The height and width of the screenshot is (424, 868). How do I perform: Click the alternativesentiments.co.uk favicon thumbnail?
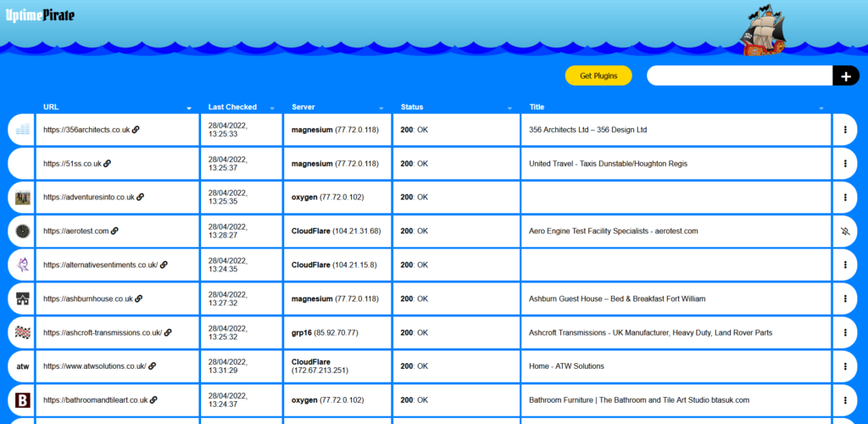[x=23, y=265]
